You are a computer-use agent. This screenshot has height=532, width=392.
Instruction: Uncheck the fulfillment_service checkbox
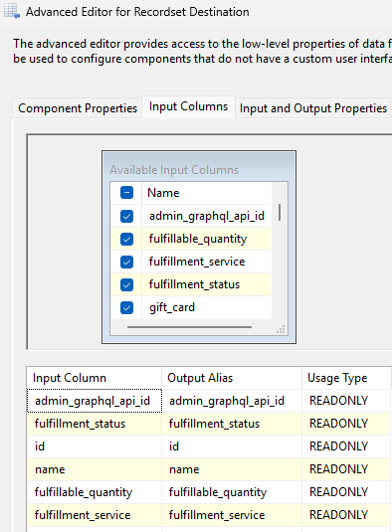[126, 262]
